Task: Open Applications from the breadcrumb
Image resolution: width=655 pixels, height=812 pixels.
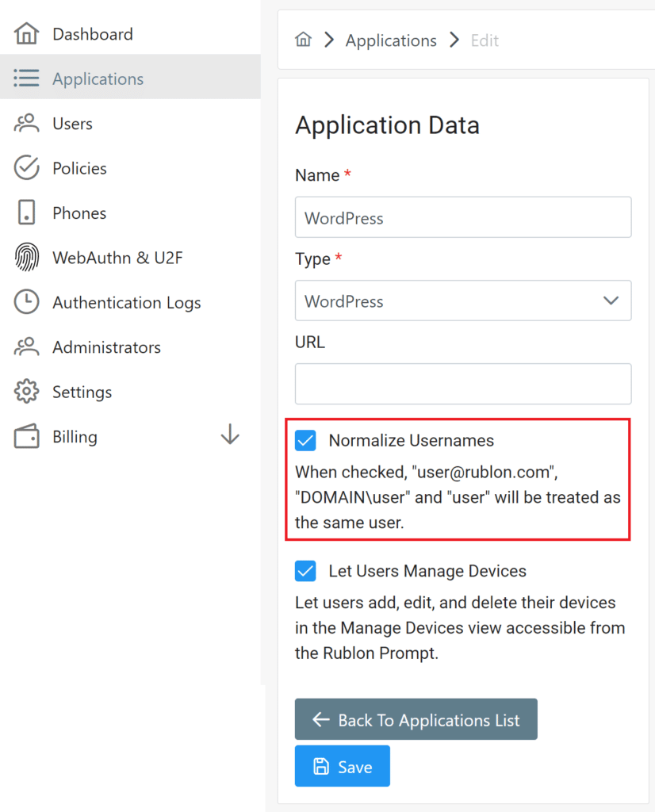Action: pos(390,40)
